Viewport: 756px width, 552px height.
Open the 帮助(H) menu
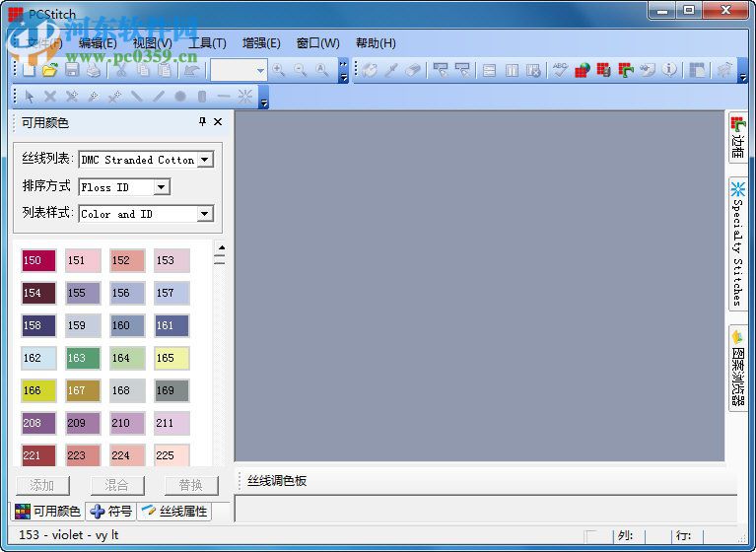click(376, 43)
